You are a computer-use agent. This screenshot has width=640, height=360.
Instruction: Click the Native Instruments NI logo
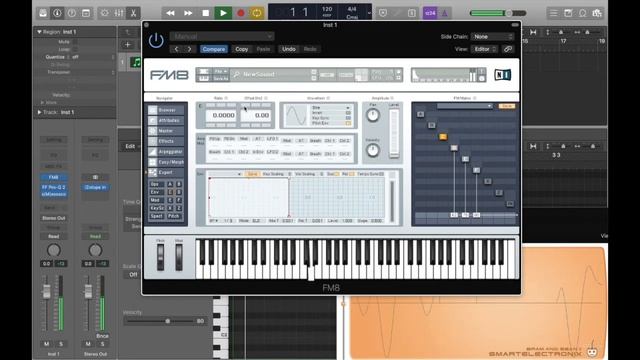click(502, 75)
